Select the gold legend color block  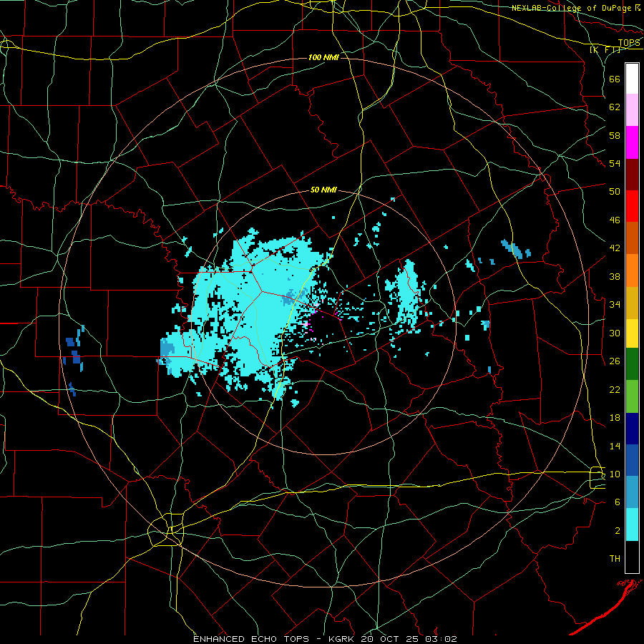coord(632,303)
